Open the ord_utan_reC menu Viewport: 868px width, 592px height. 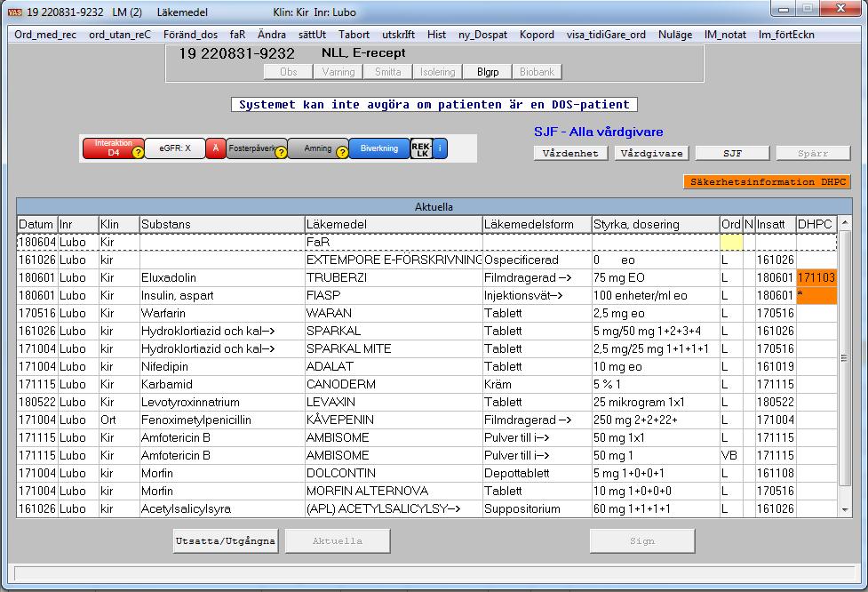[120, 35]
